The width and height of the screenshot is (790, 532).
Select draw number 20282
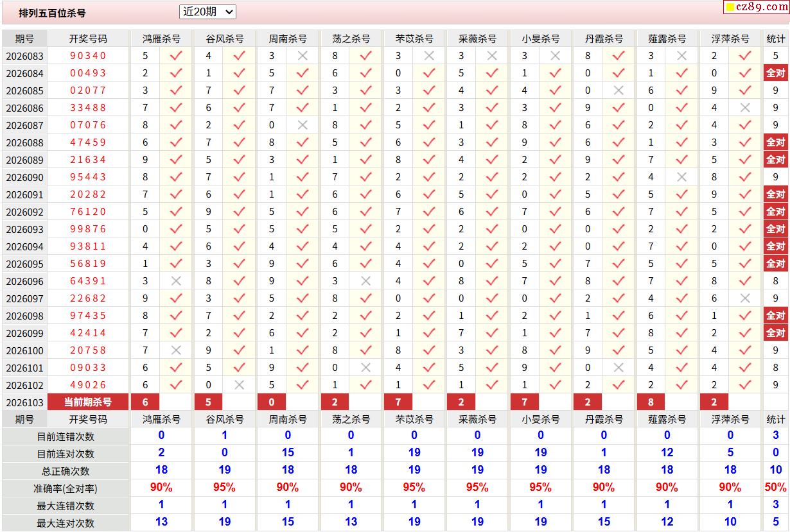click(x=89, y=194)
